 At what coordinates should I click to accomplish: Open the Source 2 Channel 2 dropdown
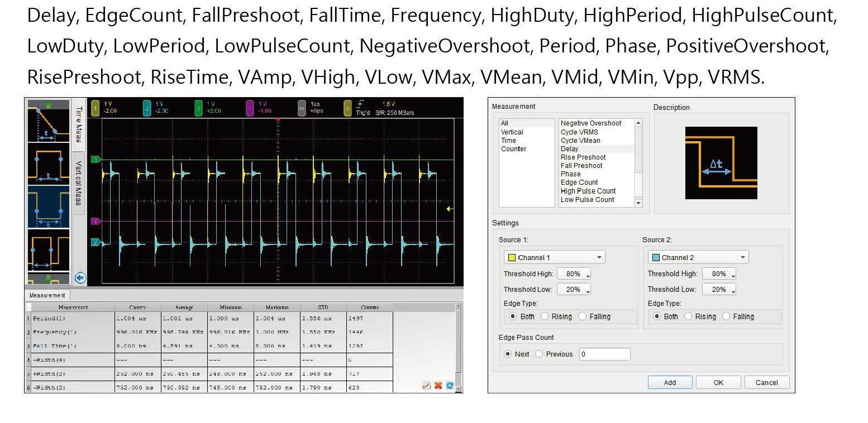click(x=698, y=257)
